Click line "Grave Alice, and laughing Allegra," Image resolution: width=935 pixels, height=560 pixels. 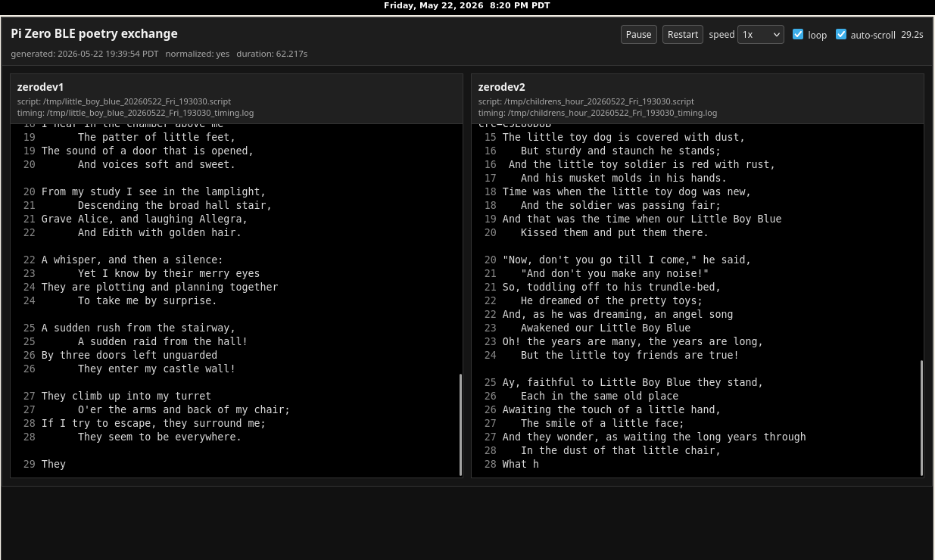pos(145,219)
